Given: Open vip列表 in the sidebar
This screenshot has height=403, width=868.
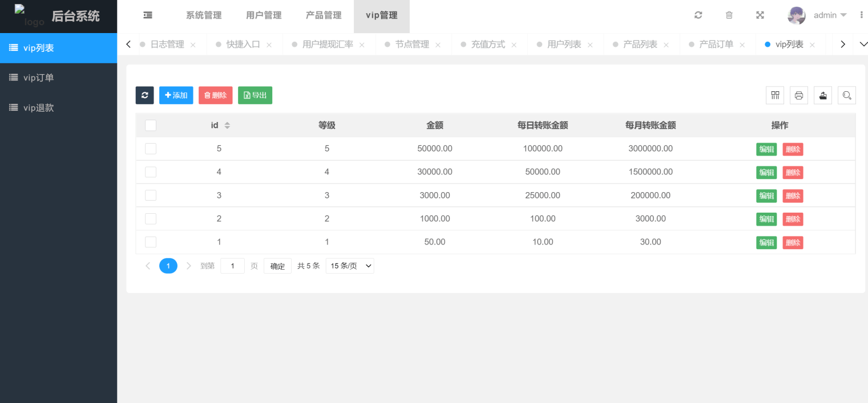Looking at the screenshot, I should [x=58, y=48].
